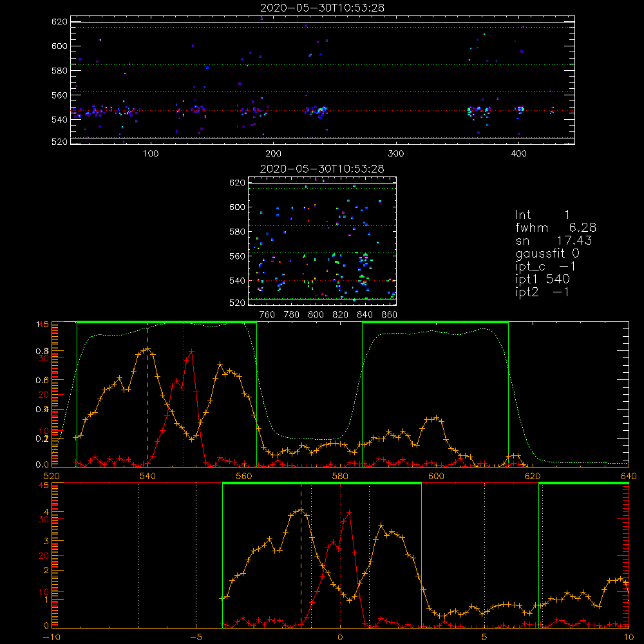The image size is (644, 644).
Task: Click the red peak of upper profile plot
Action: [191, 351]
